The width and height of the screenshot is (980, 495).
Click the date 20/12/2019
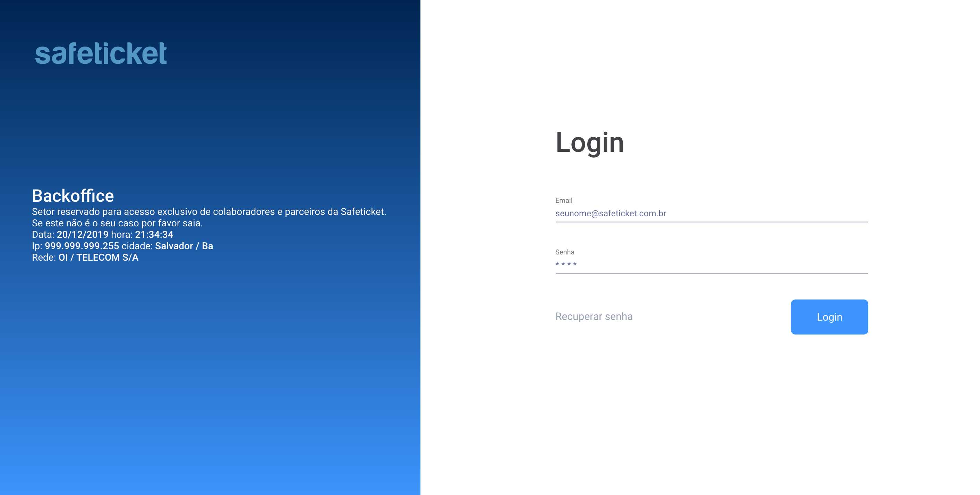coord(83,235)
